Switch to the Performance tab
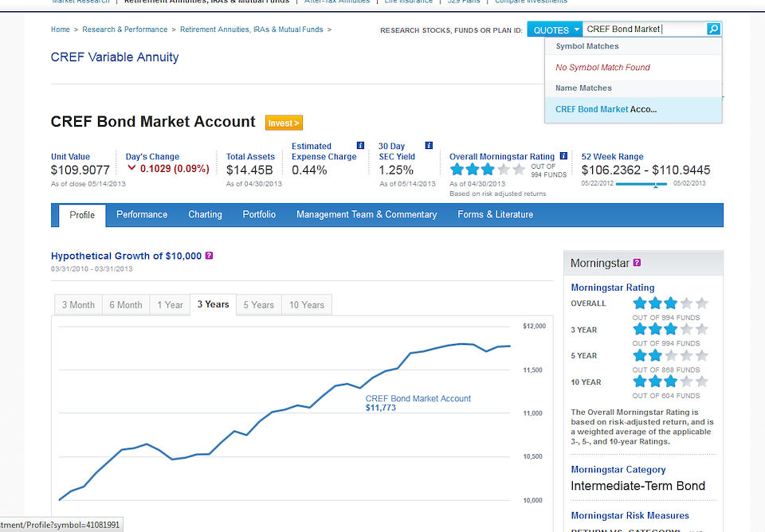765x532 pixels. 142,214
